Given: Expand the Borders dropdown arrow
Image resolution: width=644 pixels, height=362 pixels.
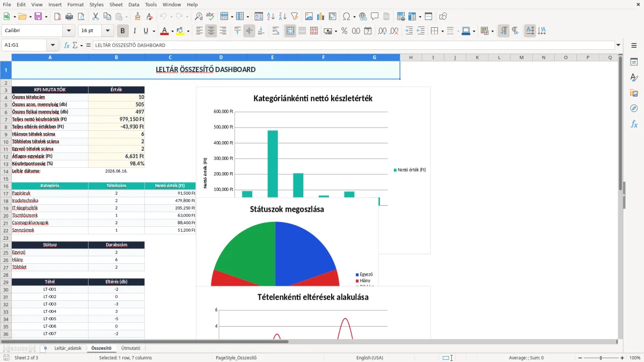Looking at the screenshot, I should [x=443, y=32].
